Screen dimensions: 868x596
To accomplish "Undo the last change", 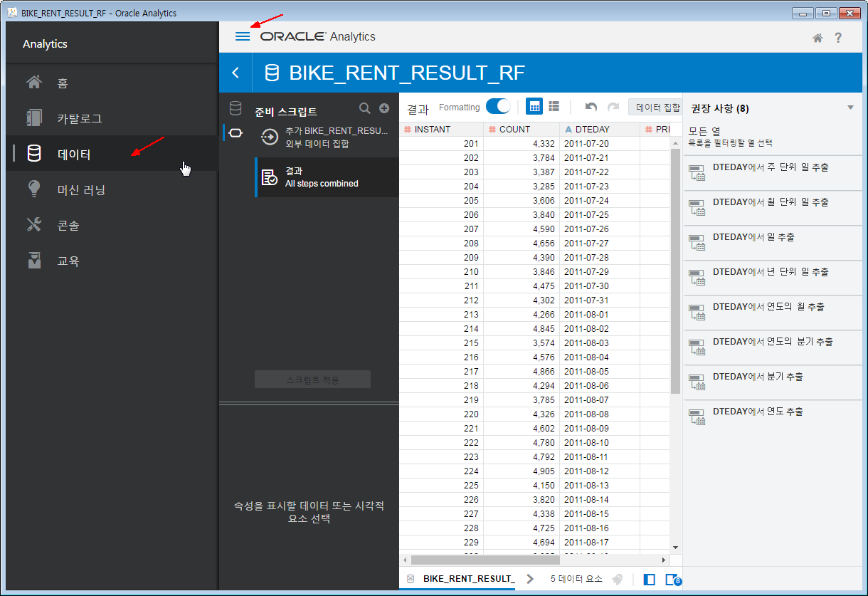I will 591,107.
